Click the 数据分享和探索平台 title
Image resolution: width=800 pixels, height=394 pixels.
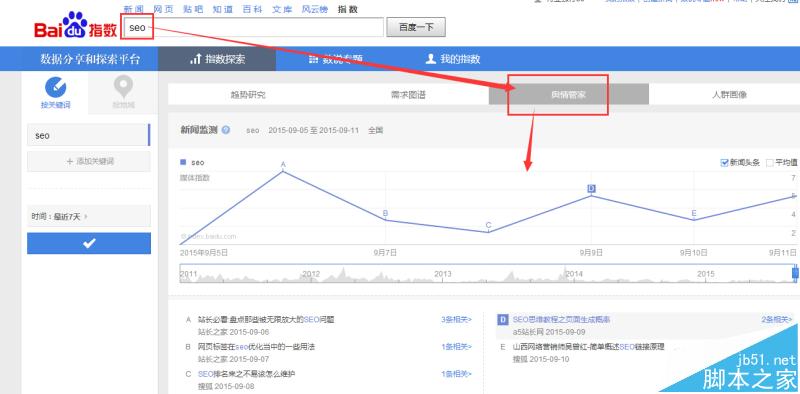[x=90, y=59]
